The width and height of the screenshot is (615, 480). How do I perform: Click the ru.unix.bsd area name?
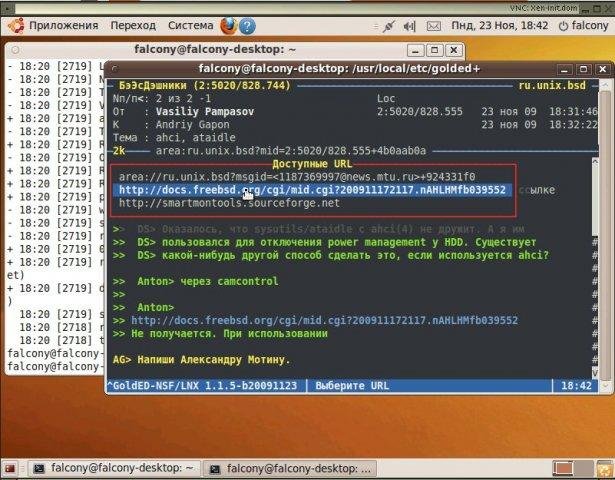(x=552, y=85)
